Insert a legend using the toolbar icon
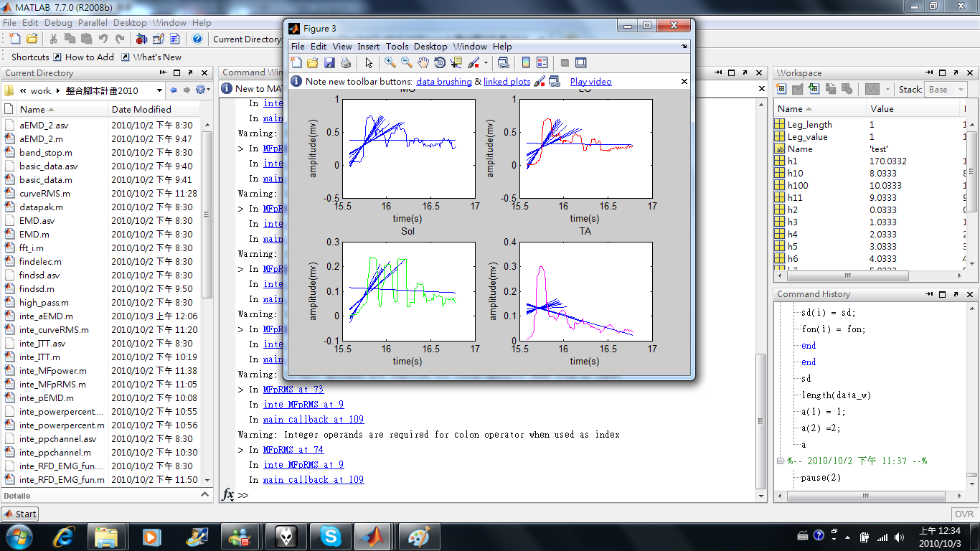The height and width of the screenshot is (551, 980). (x=541, y=62)
